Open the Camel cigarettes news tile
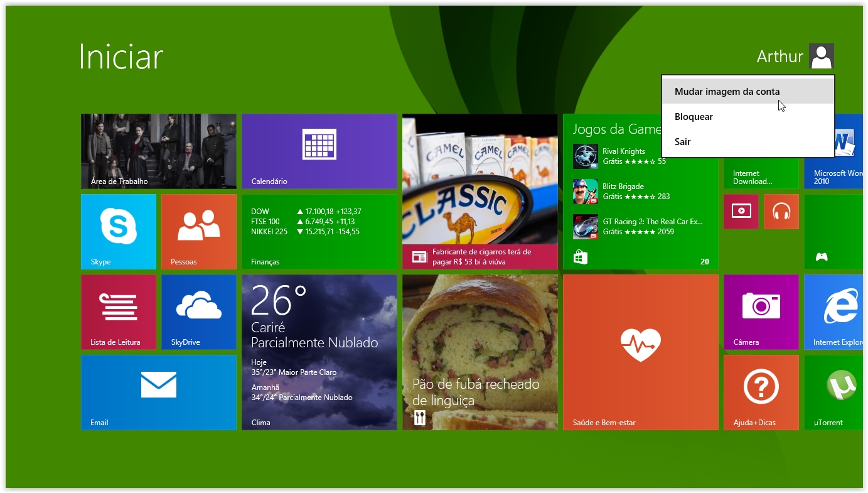The height and width of the screenshot is (493, 868). coord(480,192)
